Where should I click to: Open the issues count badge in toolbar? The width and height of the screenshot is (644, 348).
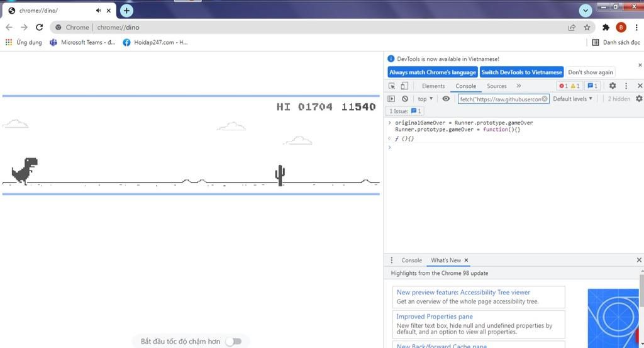(x=592, y=86)
